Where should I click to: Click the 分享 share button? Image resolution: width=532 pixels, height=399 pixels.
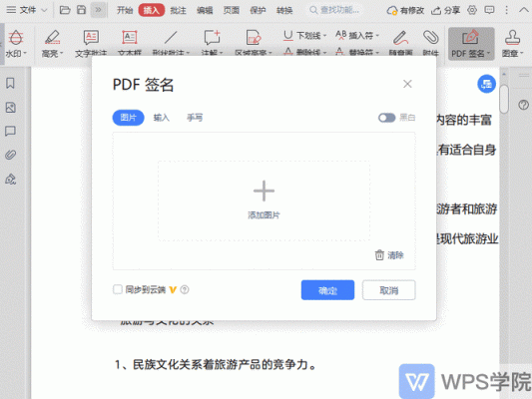click(445, 11)
